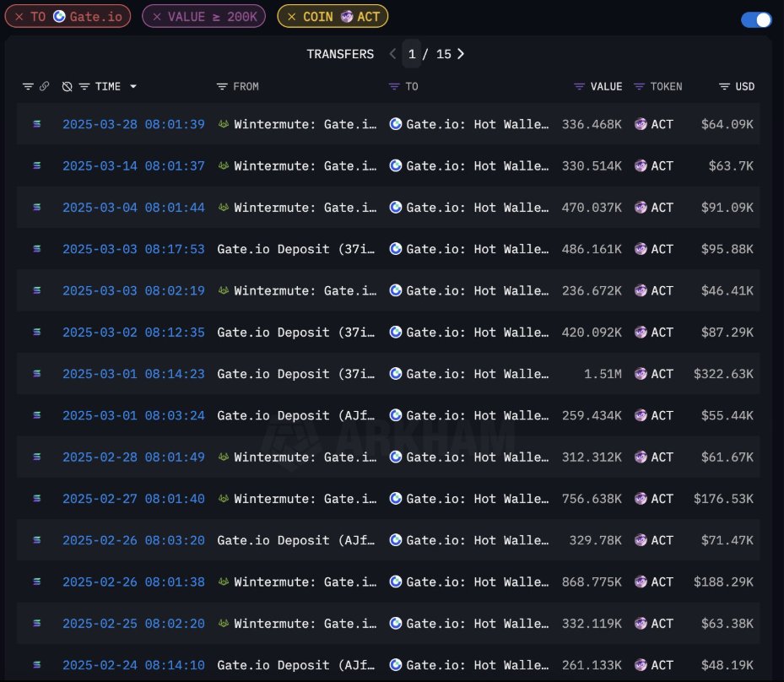
Task: Open Wintermute sender in 2025-03-14 row
Action: pos(305,165)
